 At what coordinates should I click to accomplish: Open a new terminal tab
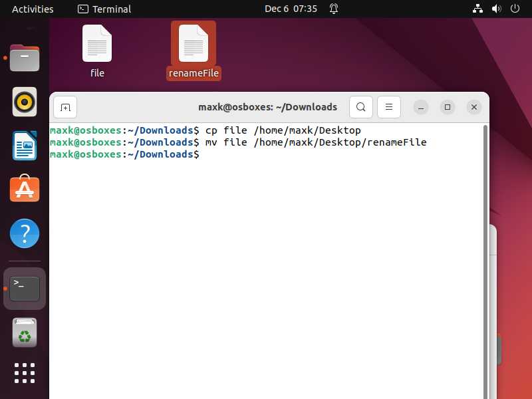click(65, 107)
